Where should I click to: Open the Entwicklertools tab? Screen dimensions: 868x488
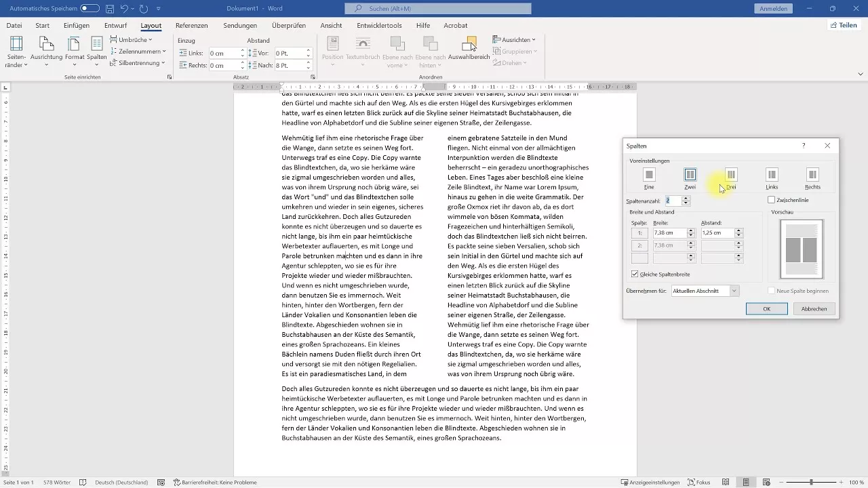point(378,25)
